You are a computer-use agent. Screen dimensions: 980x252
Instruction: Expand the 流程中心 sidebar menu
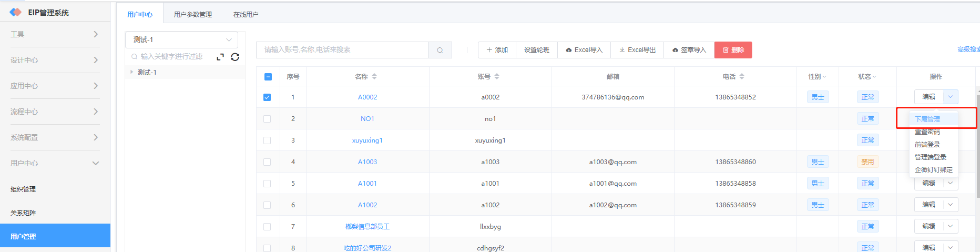click(x=55, y=112)
